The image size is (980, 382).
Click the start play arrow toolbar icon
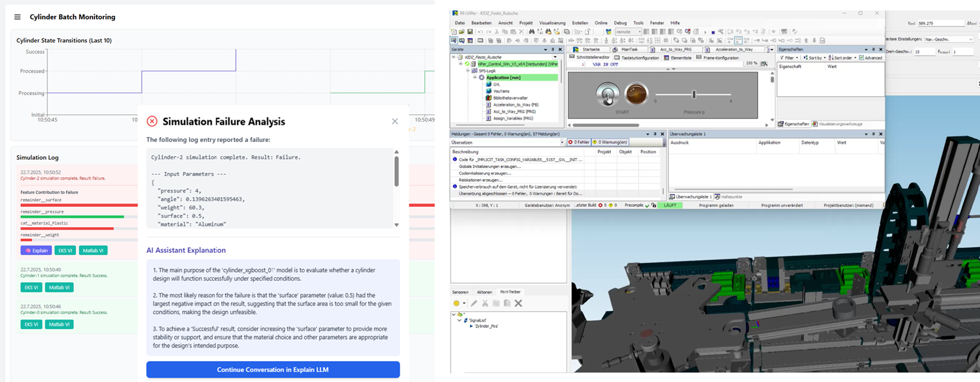(705, 32)
